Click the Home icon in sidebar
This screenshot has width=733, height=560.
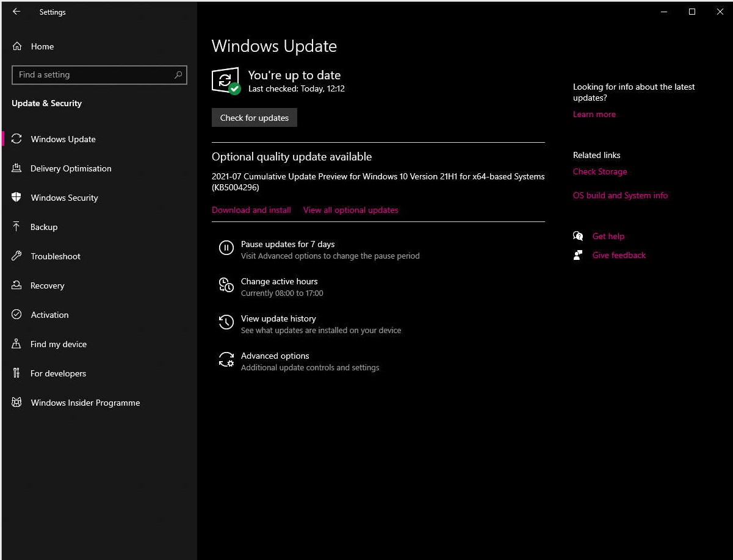[17, 46]
